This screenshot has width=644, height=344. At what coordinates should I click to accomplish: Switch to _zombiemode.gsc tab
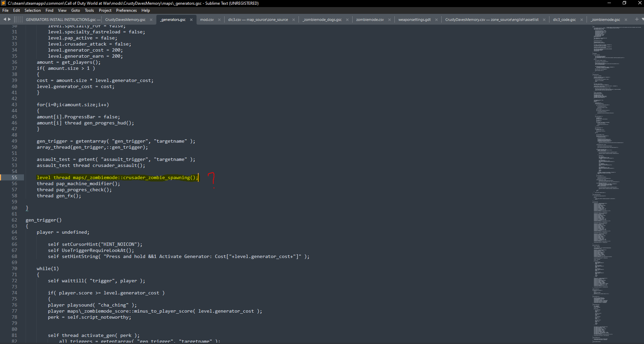(606, 20)
